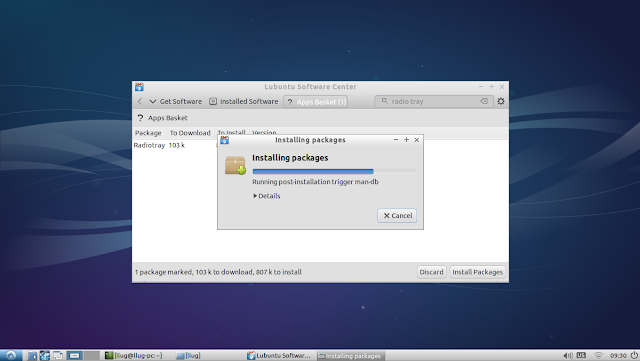Click the power logout icon
The width and height of the screenshot is (640, 361).
[x=634, y=355]
